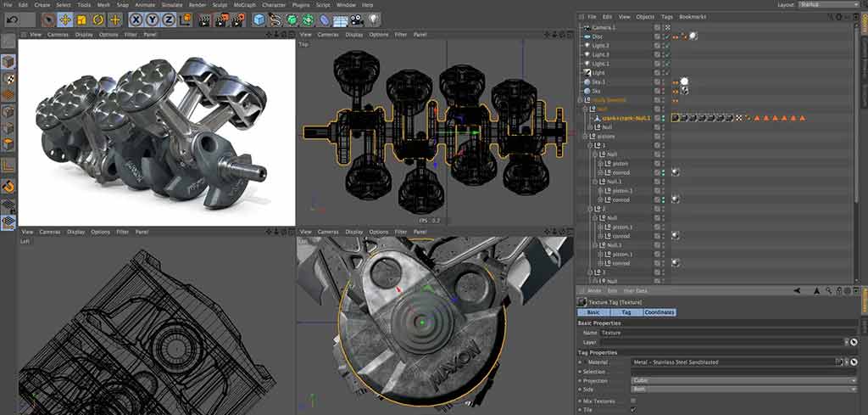Screen dimensions: 868x415
Task: Click Make Editable icon in left palette
Action: 8,41
